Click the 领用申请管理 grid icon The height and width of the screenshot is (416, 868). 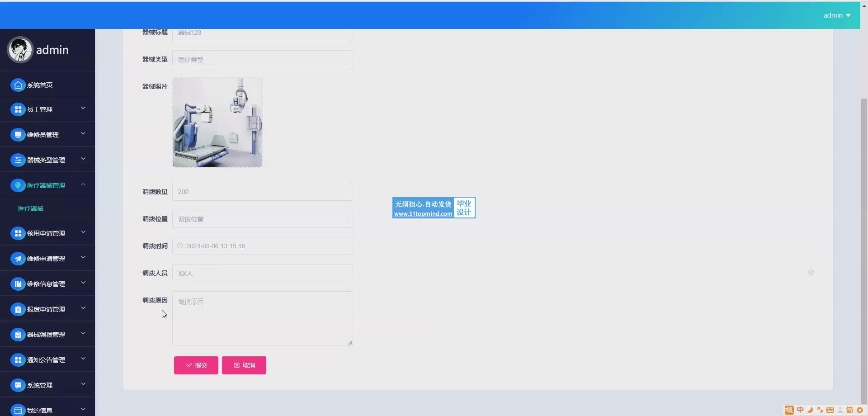coord(18,233)
